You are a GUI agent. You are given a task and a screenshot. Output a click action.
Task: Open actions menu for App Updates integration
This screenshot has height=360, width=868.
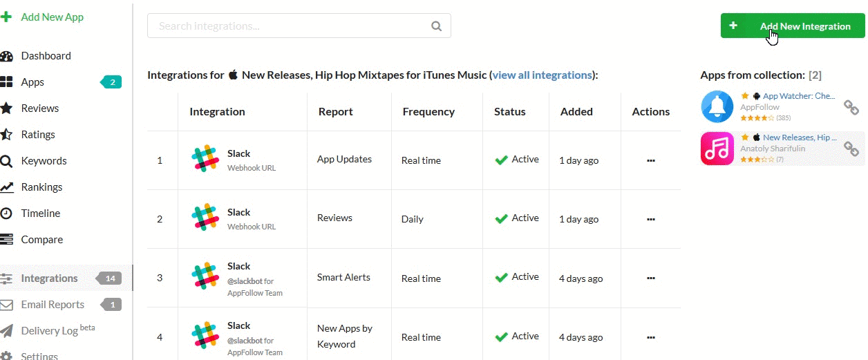[x=650, y=160]
